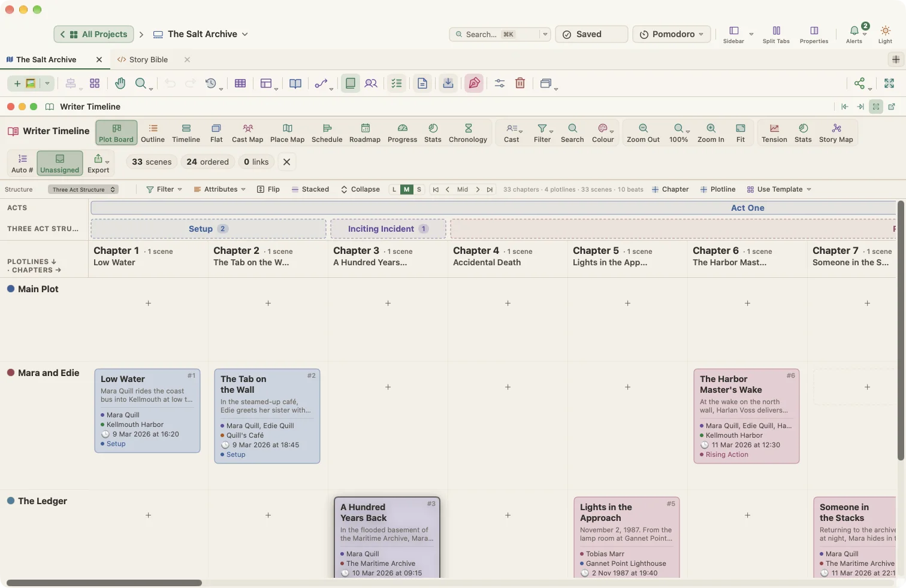Toggle Split Tabs layout

[776, 34]
